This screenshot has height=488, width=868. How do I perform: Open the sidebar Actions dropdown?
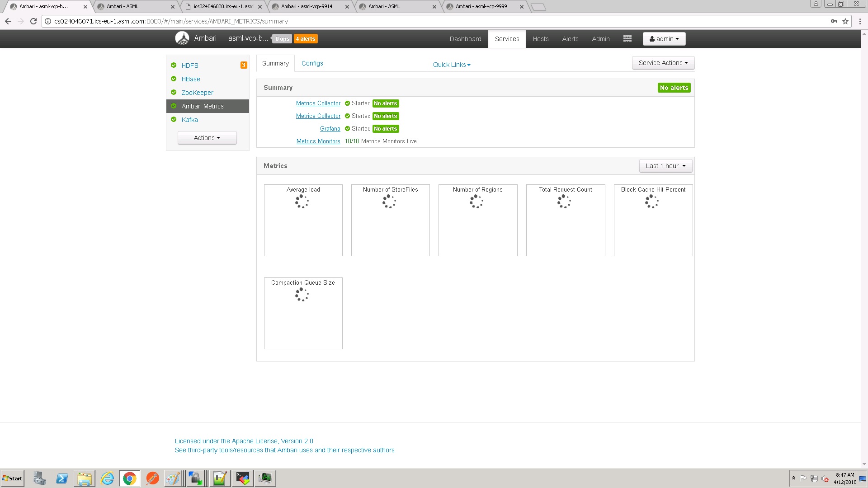tap(207, 138)
